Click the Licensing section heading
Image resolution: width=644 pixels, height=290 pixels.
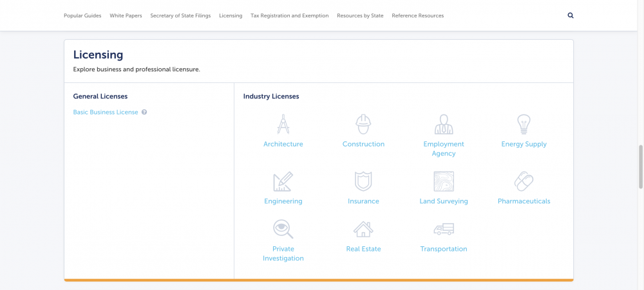[98, 55]
